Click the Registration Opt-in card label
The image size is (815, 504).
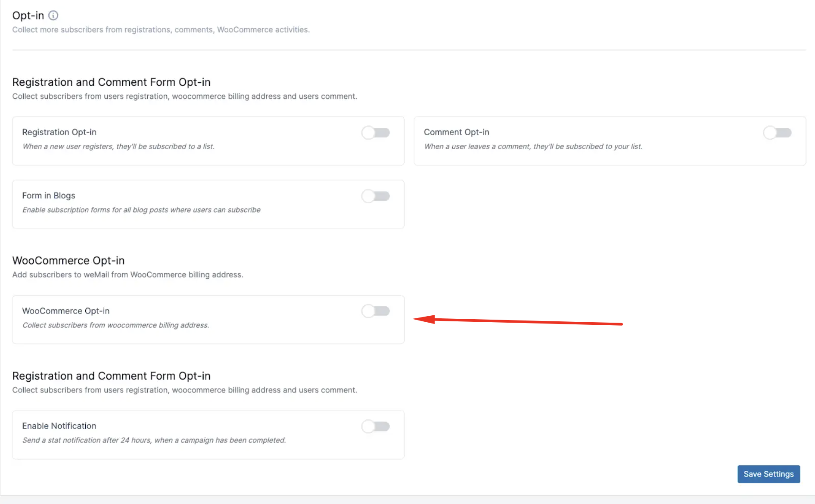(59, 132)
